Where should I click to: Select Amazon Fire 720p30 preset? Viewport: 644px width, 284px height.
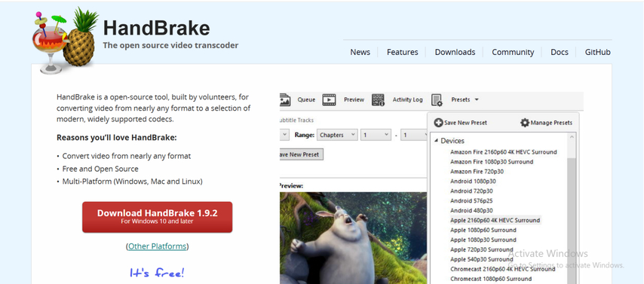coord(477,172)
